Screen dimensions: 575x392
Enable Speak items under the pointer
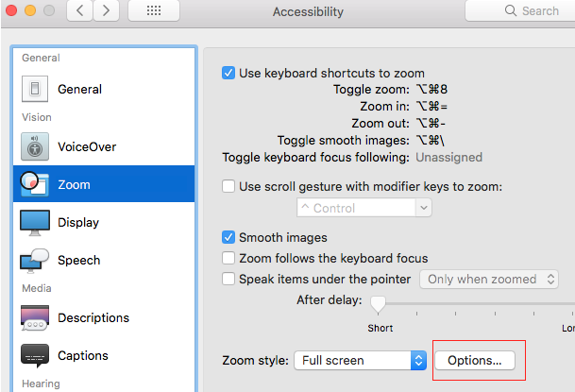[228, 279]
